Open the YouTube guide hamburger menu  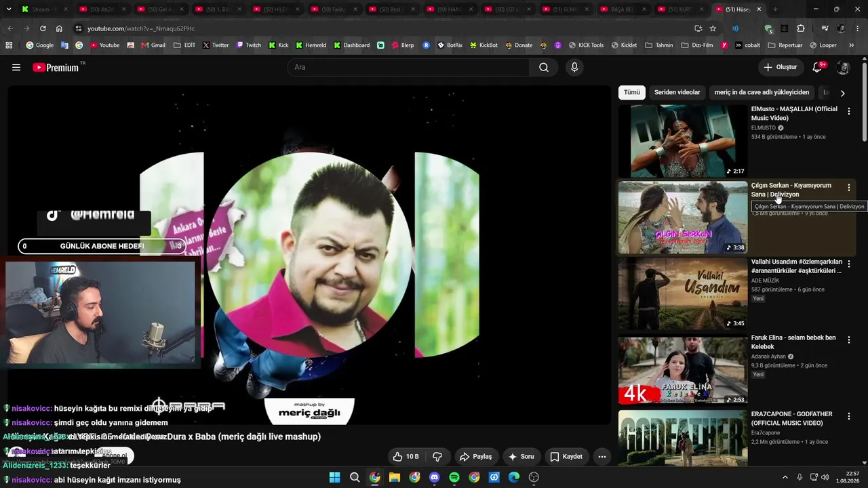tap(16, 67)
